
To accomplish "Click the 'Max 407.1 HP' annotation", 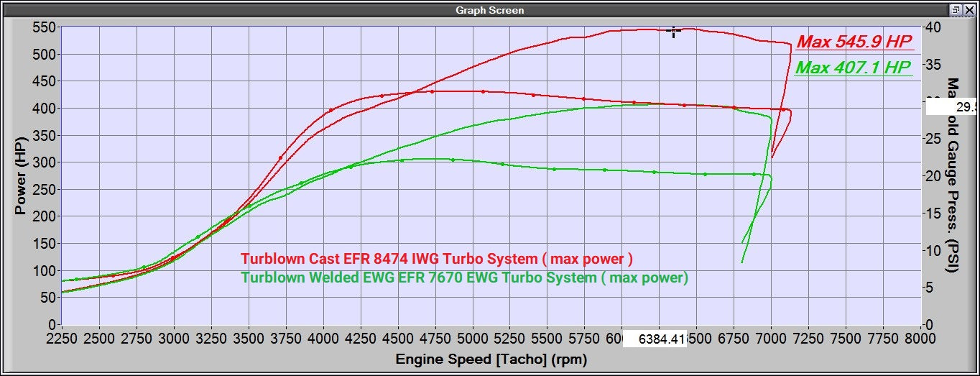I will pyautogui.click(x=854, y=68).
